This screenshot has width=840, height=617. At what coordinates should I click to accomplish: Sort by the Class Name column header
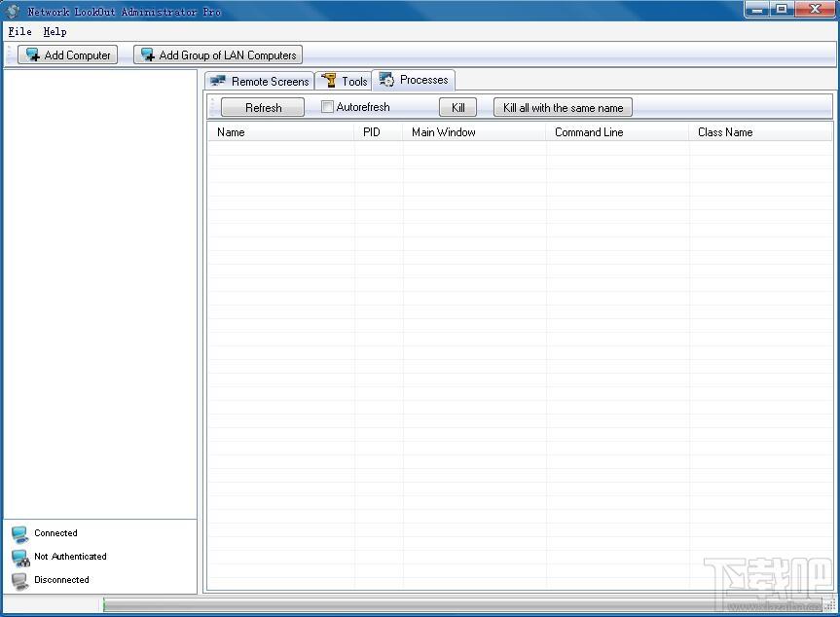761,131
